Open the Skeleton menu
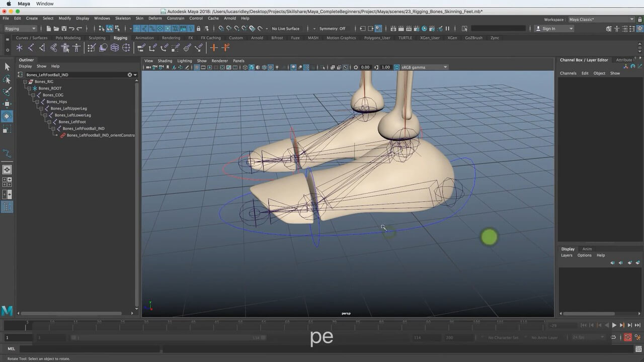 [123, 18]
